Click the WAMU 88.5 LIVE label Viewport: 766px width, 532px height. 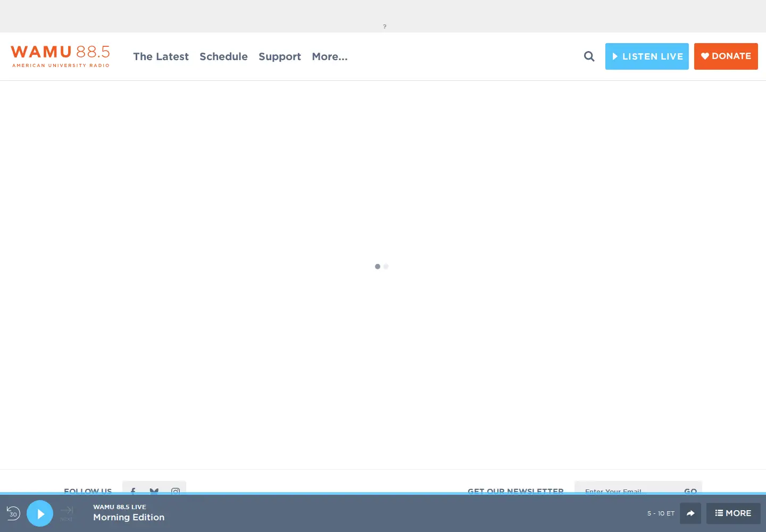pos(120,507)
